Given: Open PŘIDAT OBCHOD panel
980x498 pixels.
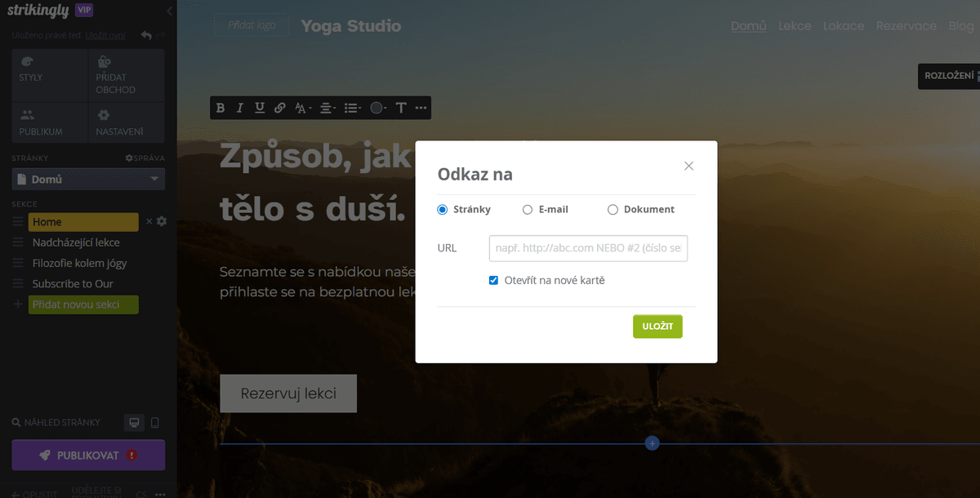Looking at the screenshot, I should point(127,74).
